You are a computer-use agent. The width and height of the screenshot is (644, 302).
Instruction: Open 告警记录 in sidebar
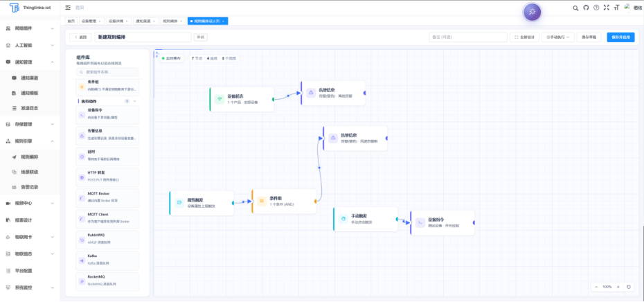[30, 187]
